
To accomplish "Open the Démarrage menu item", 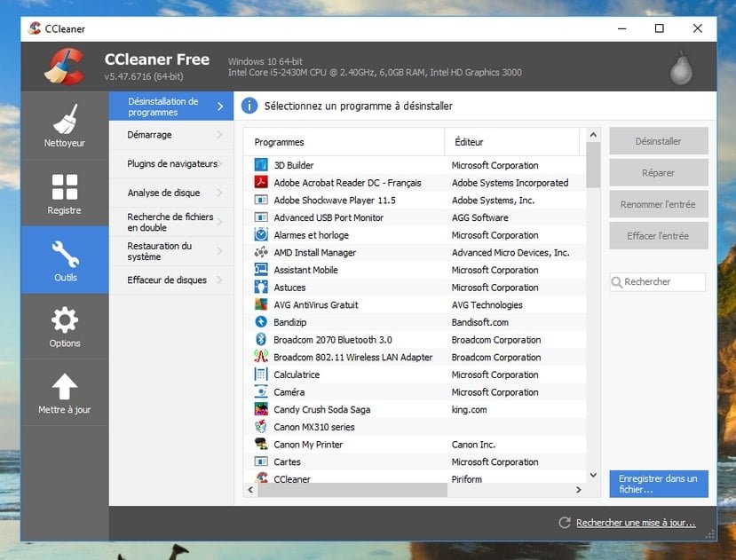I will [x=171, y=135].
